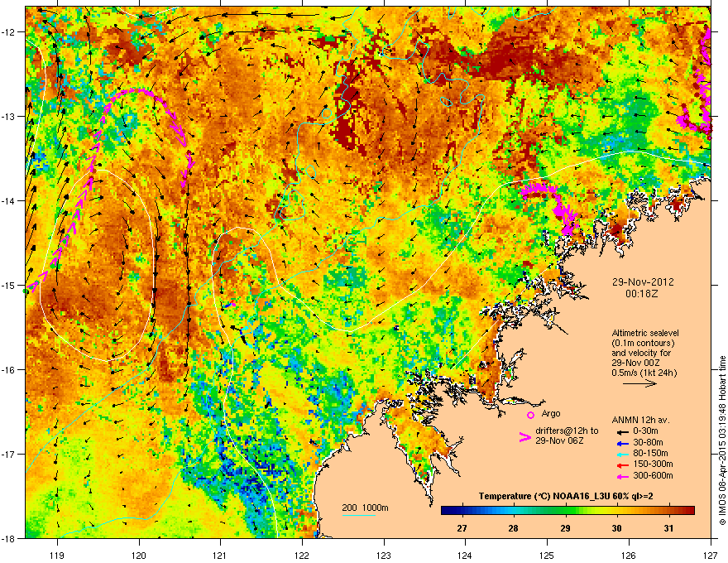The width and height of the screenshot is (728, 563).
Task: Click the 'Temperature (°C) NOAA16_L3U 60% ql>=2' title
Action: coord(566,496)
